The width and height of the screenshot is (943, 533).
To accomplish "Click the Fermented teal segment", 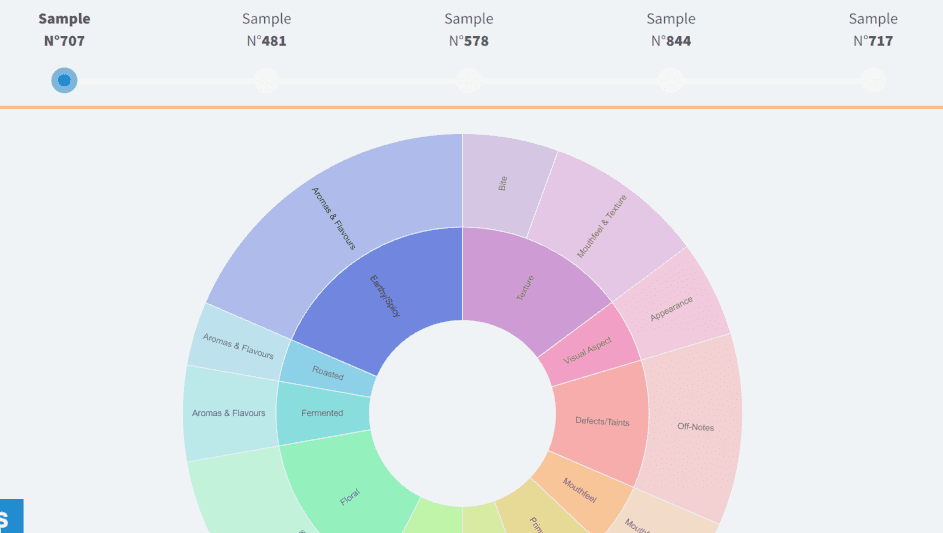I will pyautogui.click(x=322, y=413).
